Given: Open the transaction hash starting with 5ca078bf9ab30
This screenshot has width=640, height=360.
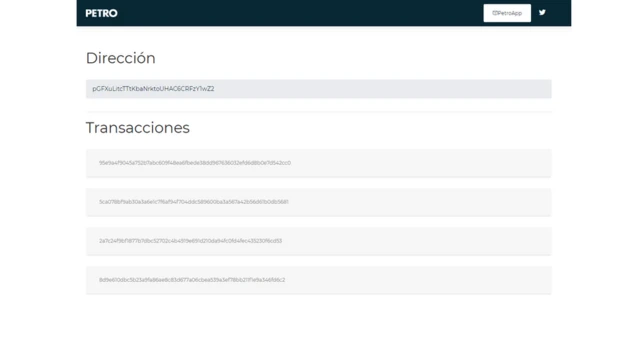Looking at the screenshot, I should [x=193, y=202].
